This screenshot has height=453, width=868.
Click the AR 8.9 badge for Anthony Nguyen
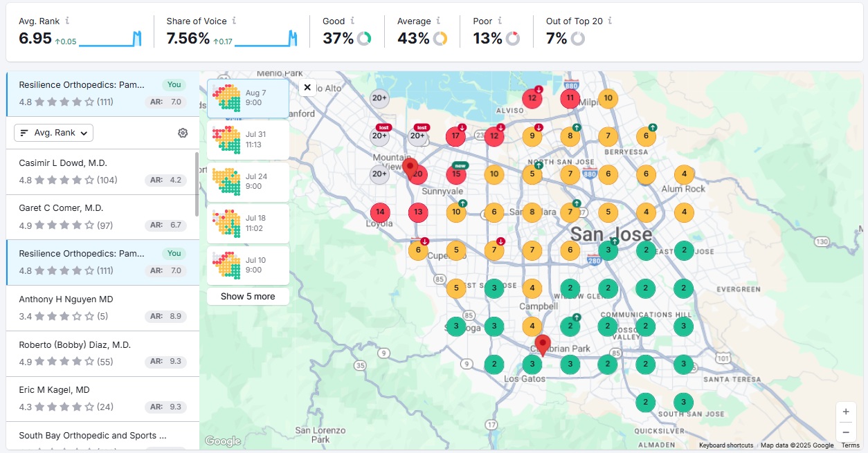click(x=166, y=317)
